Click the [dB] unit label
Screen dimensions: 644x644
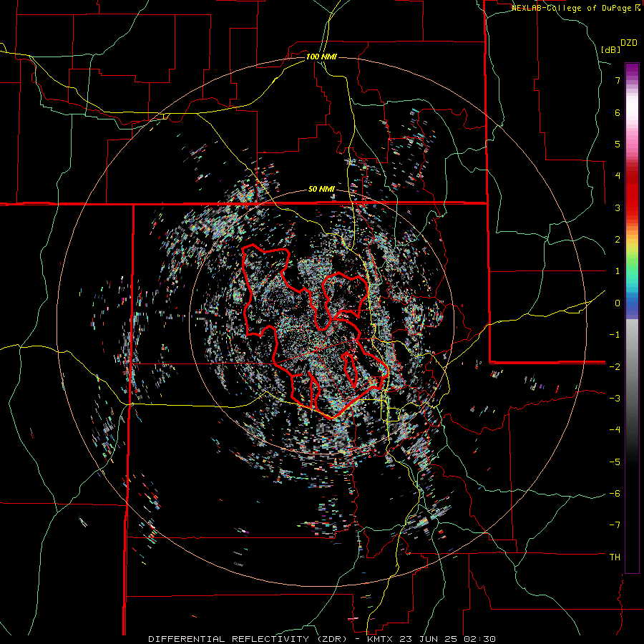610,49
